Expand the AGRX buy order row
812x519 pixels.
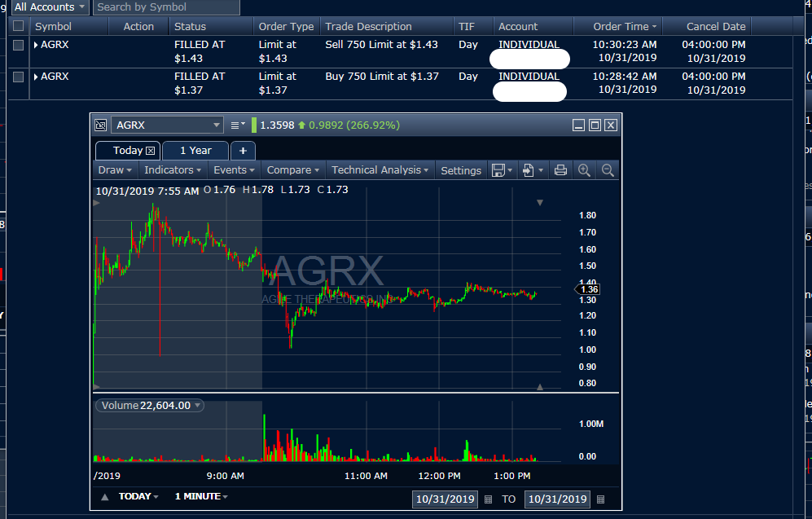tap(36, 77)
